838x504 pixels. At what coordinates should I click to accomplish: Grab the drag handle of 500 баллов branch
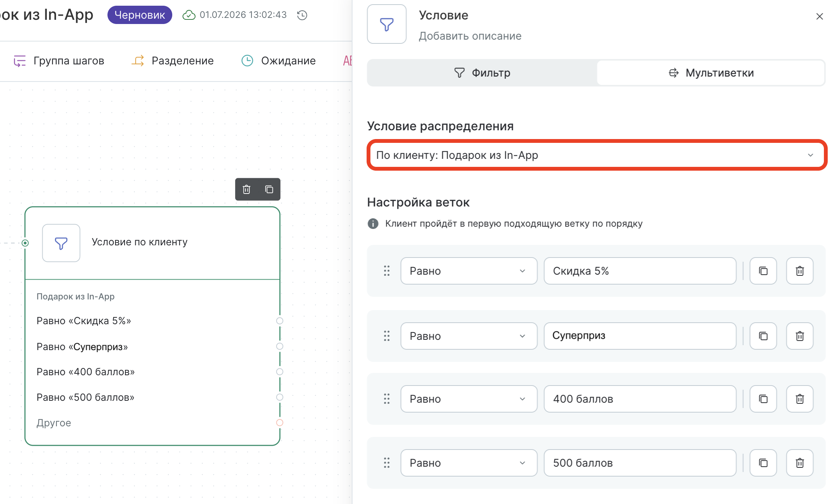pos(387,463)
